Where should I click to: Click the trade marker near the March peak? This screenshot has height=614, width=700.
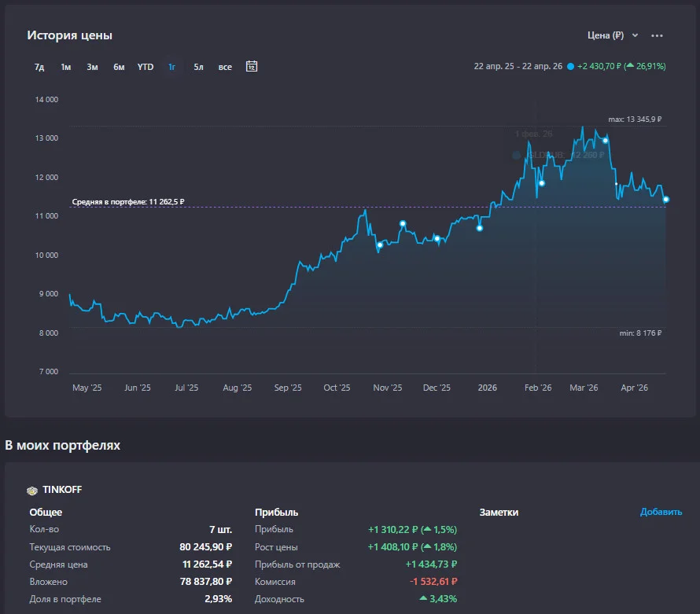tap(606, 141)
